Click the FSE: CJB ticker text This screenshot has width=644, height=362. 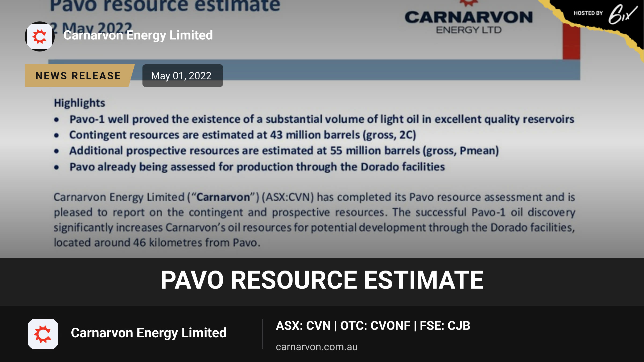click(445, 326)
